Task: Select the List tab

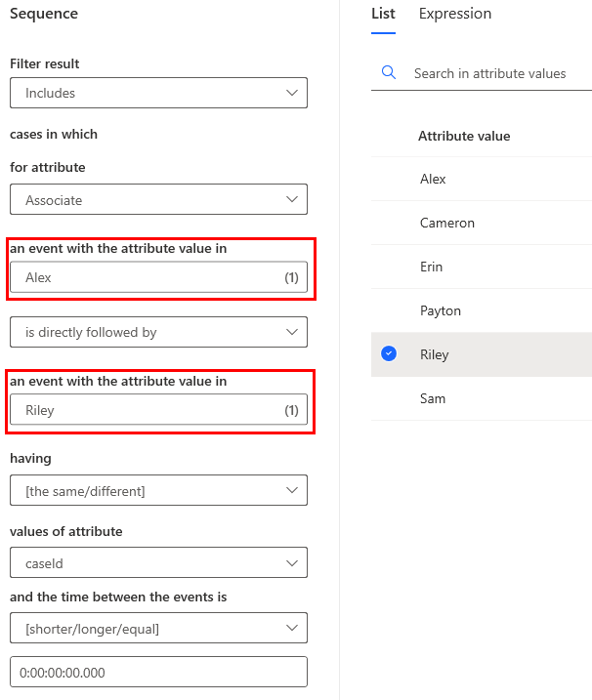Action: (x=383, y=14)
